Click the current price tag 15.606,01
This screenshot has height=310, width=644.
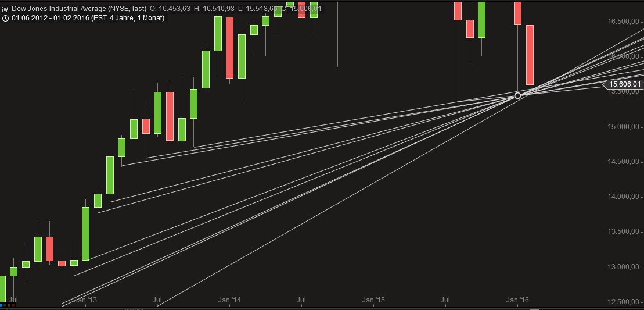tap(625, 85)
